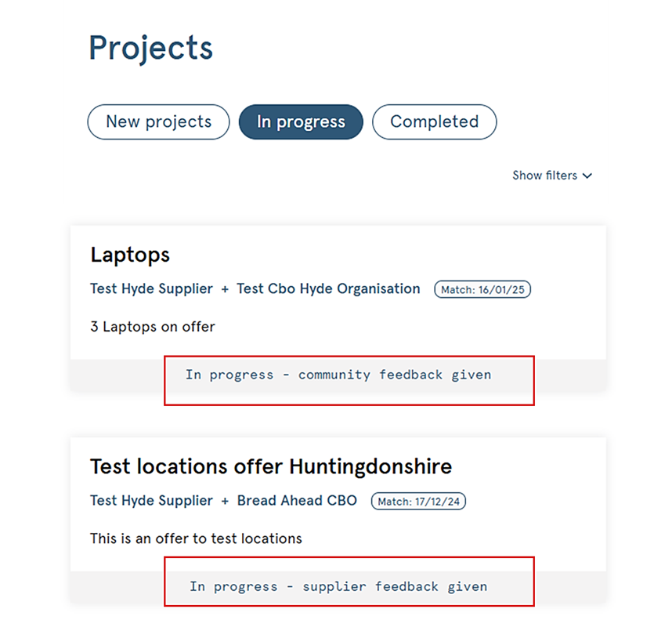Select supplier feedback given status bar
Viewport: 672px width, 627px height.
point(338,587)
